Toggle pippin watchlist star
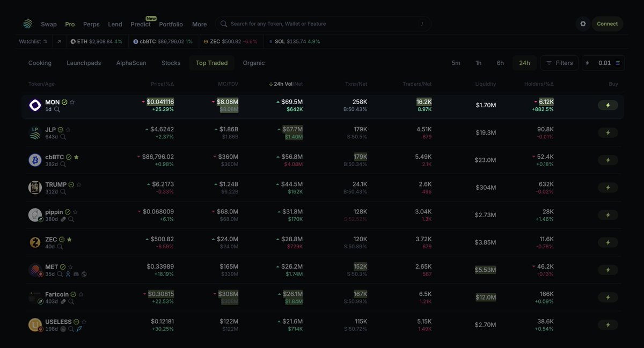 coord(75,212)
